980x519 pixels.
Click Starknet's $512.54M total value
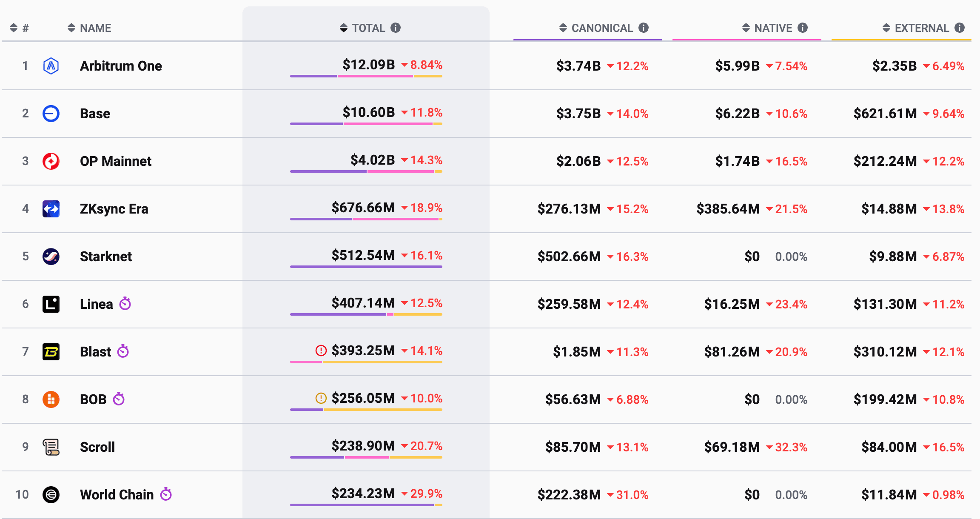[x=363, y=255]
